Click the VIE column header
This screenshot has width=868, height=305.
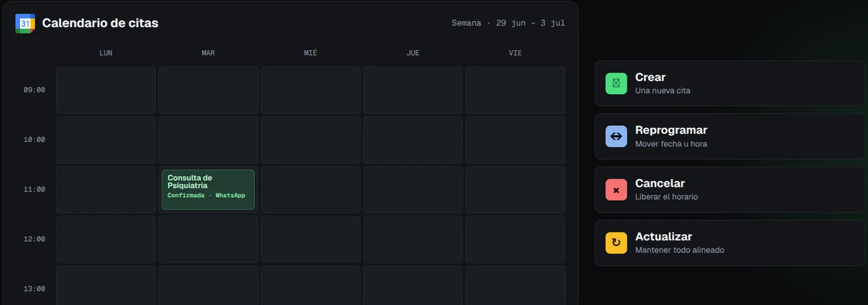pos(515,53)
